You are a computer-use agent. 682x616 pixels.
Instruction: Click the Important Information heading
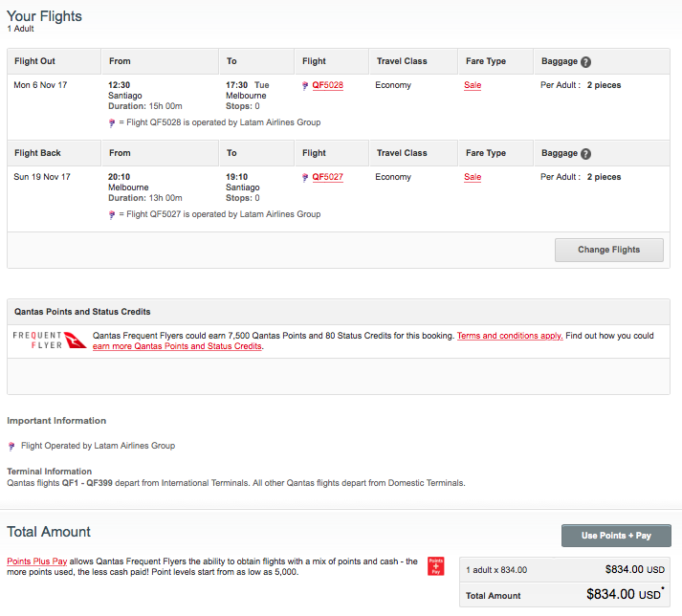point(56,421)
